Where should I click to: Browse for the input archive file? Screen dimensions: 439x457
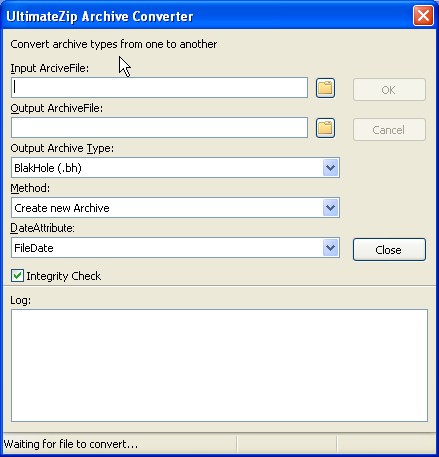325,88
